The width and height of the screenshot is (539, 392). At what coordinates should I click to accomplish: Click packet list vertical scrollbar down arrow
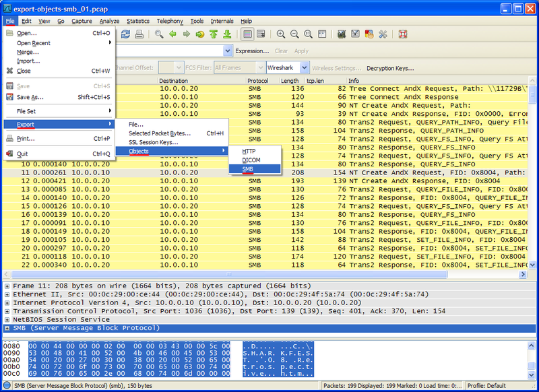pos(532,265)
